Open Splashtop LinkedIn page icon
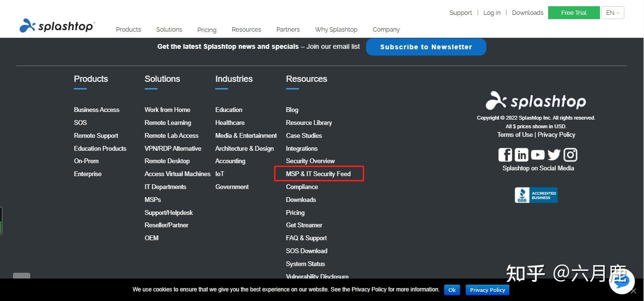This screenshot has height=301, width=644. coord(521,155)
